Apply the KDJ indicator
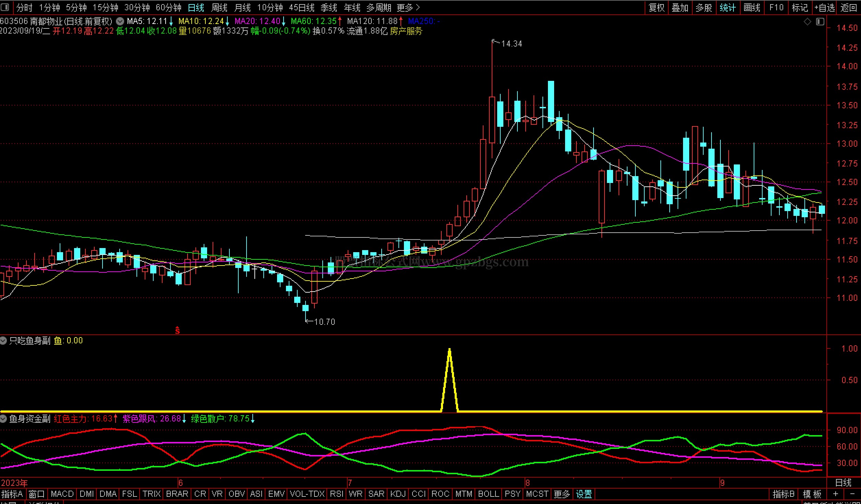 coord(398,494)
